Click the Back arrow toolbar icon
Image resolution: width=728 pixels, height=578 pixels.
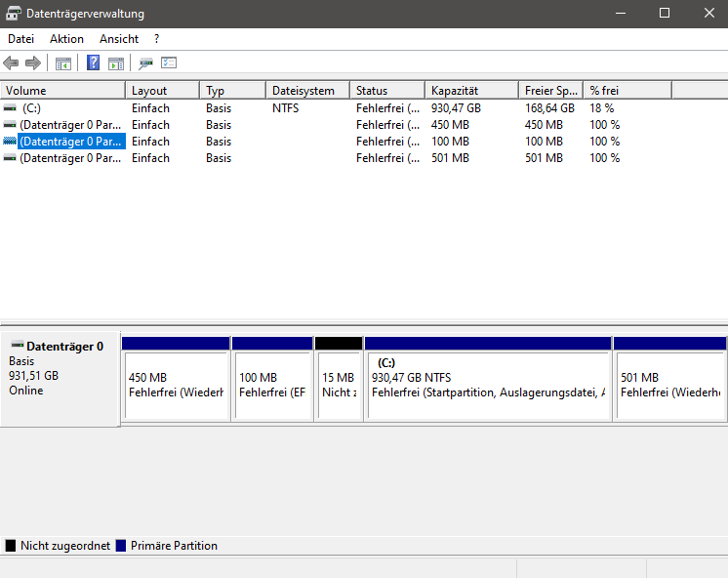point(11,62)
